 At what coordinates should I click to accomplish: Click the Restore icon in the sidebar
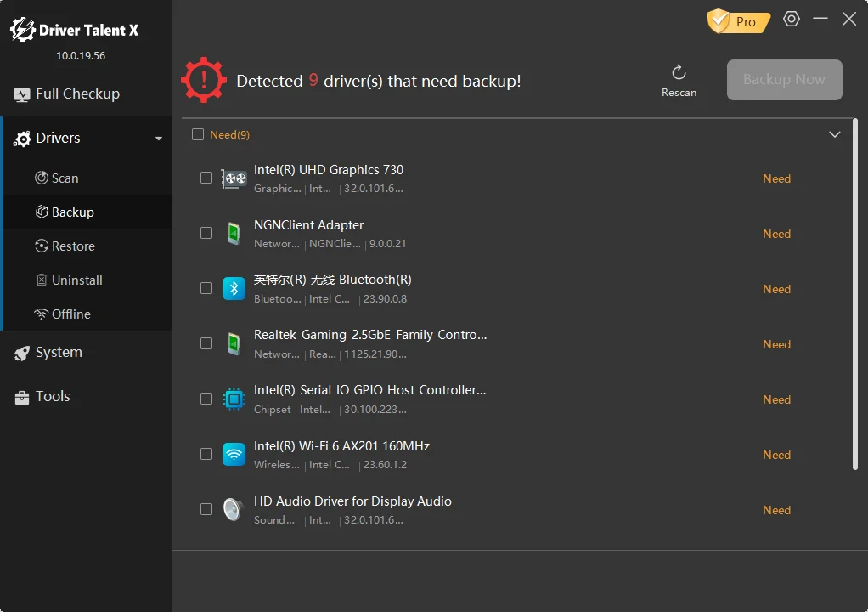point(42,246)
